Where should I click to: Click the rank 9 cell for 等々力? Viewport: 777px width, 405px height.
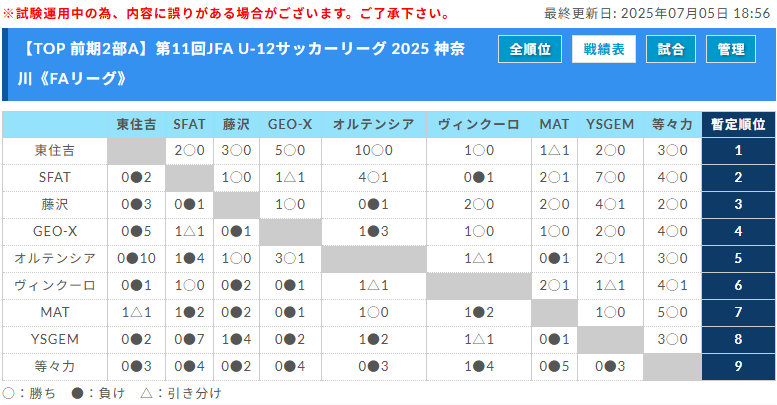(738, 367)
